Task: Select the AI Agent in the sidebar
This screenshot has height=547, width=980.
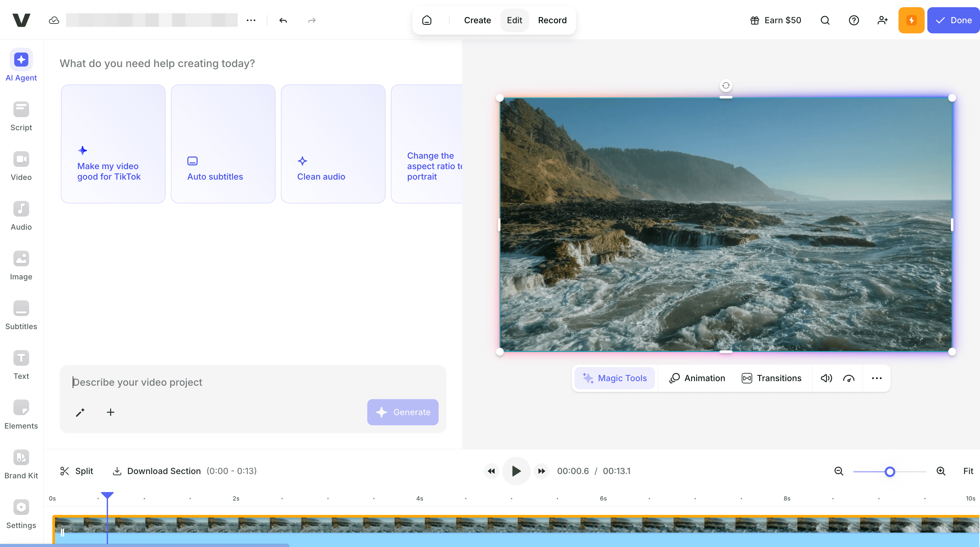Action: 21,65
